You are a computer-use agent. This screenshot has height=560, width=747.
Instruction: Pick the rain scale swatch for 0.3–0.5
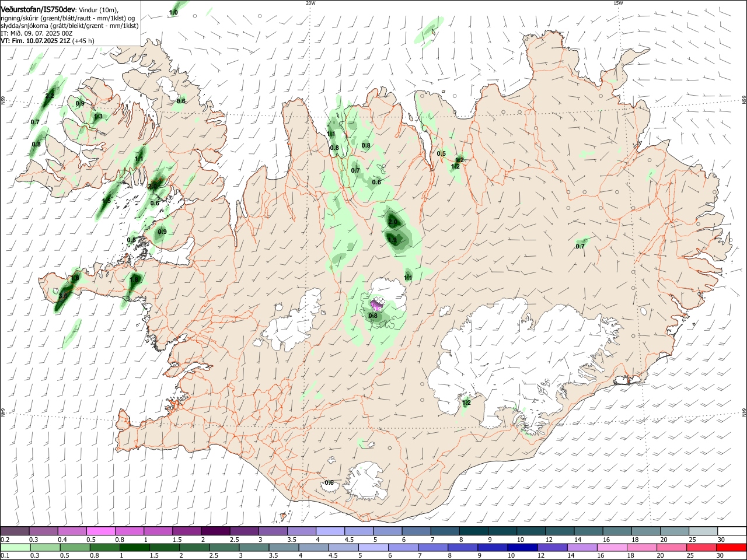pos(46,548)
